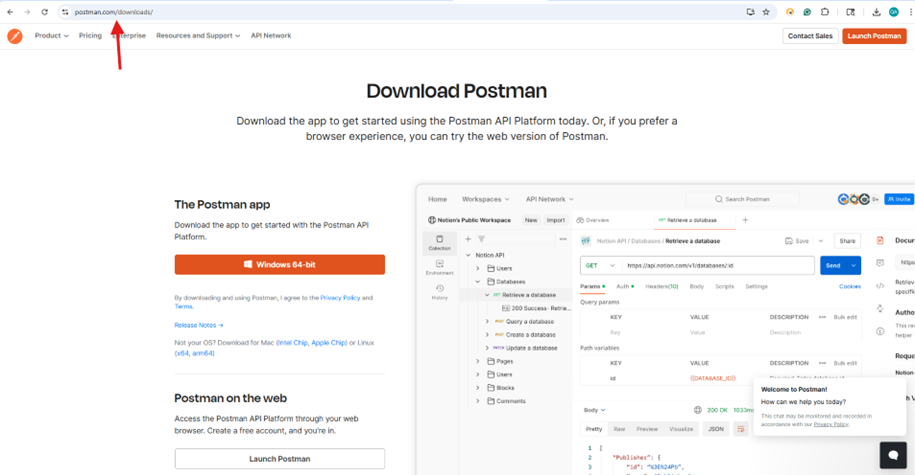Click orange Launch Postman header button
This screenshot has width=915, height=475.
[874, 36]
